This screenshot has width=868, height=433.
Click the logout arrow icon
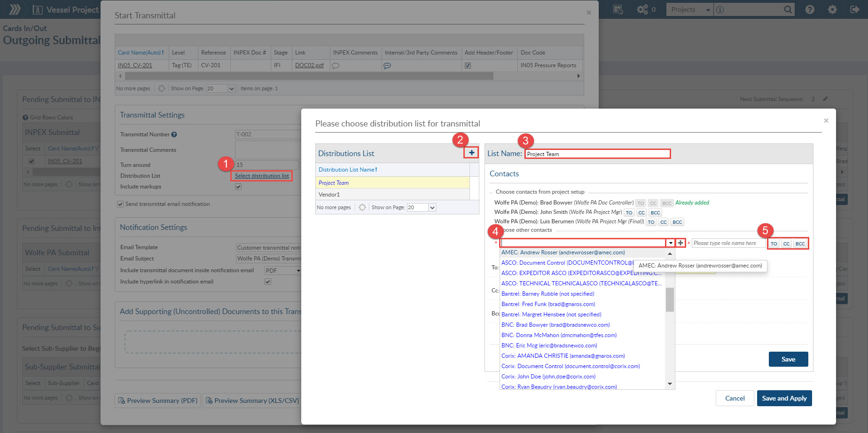click(855, 9)
